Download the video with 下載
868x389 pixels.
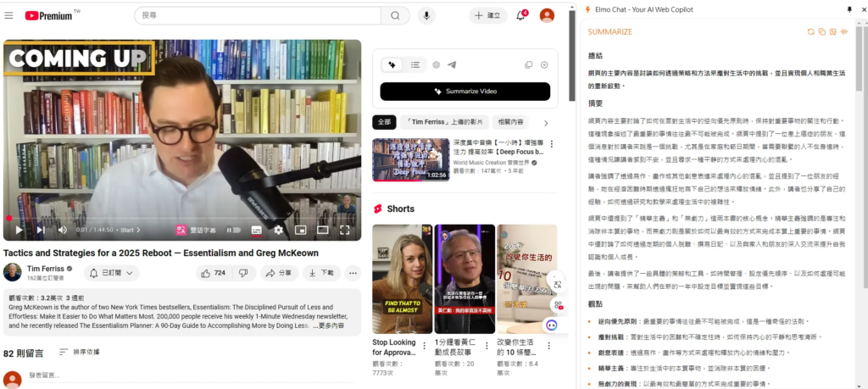pyautogui.click(x=321, y=273)
